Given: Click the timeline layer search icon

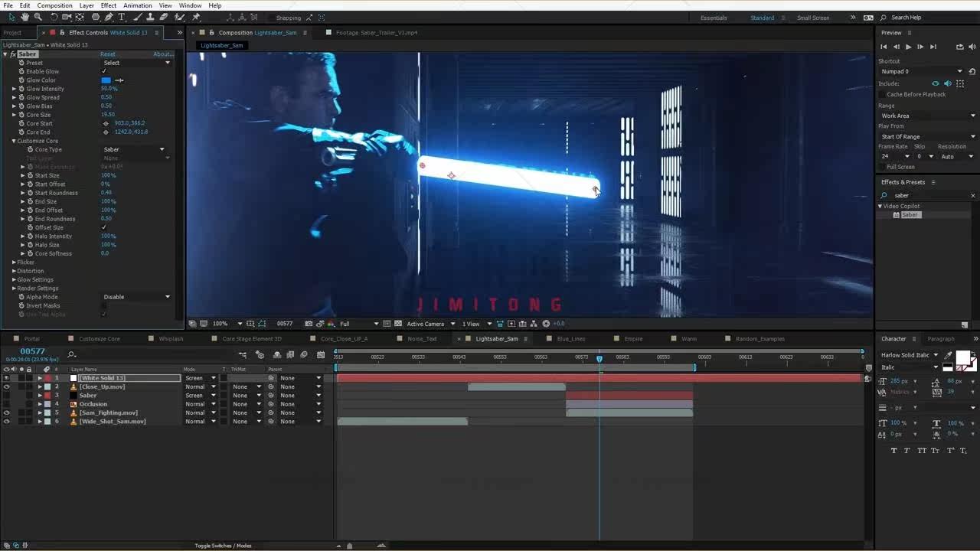Looking at the screenshot, I should tap(71, 354).
